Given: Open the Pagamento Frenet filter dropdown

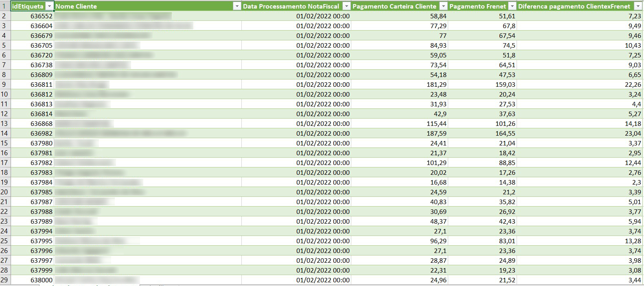Looking at the screenshot, I should (x=512, y=6).
